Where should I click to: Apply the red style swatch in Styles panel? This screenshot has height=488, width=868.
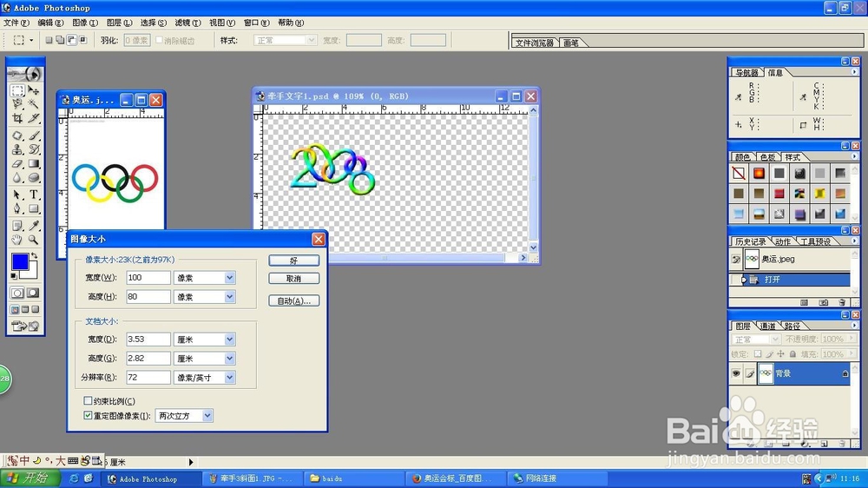coord(779,194)
